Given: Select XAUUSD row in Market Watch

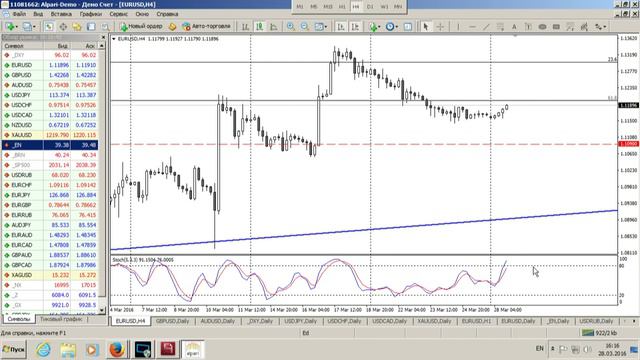Looking at the screenshot, I should click(50, 135).
